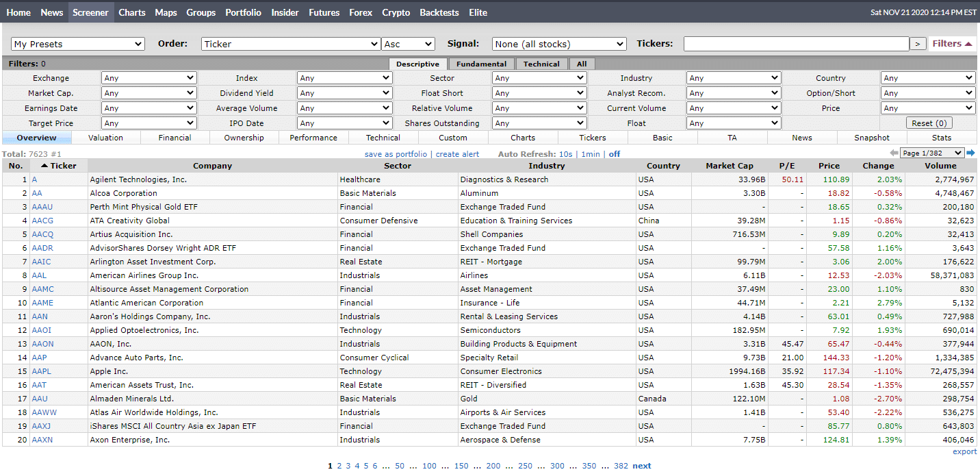Open Backtests in the top navigation
The width and height of the screenshot is (980, 474).
tap(439, 12)
